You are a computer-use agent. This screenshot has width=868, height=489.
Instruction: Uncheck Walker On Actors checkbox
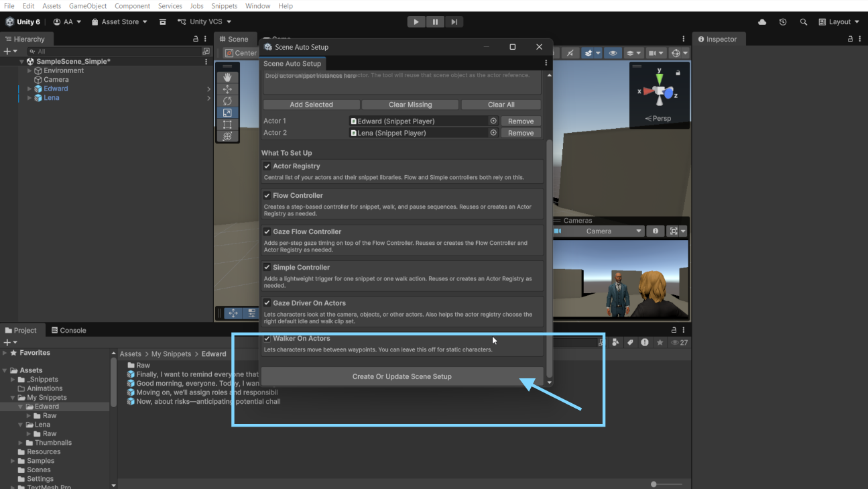(x=267, y=339)
